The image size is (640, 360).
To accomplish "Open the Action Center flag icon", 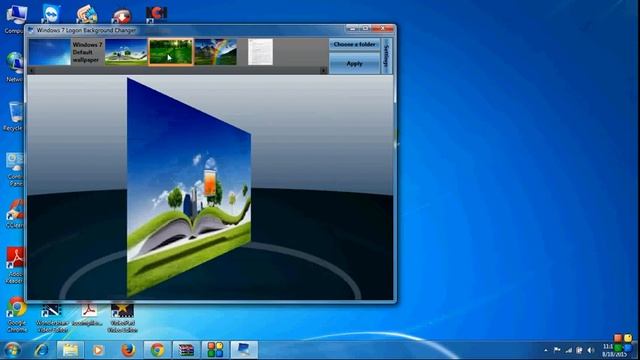I will click(x=557, y=350).
